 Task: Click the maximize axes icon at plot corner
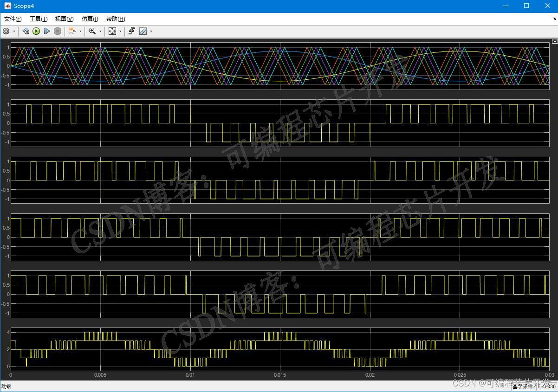tap(554, 42)
